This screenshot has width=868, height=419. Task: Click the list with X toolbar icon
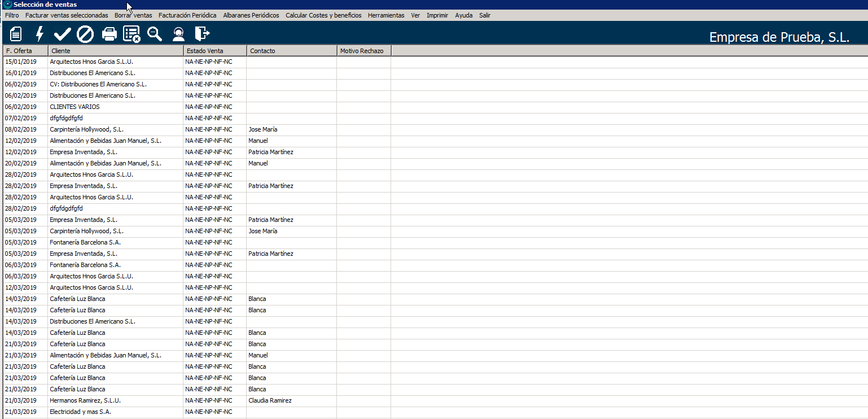(x=131, y=34)
